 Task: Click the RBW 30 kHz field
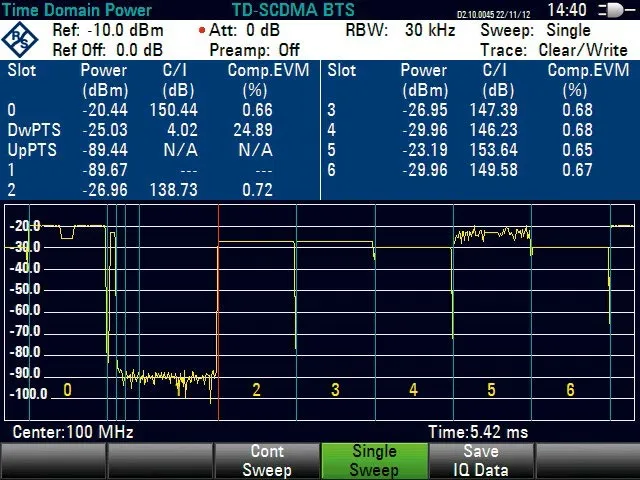400,30
